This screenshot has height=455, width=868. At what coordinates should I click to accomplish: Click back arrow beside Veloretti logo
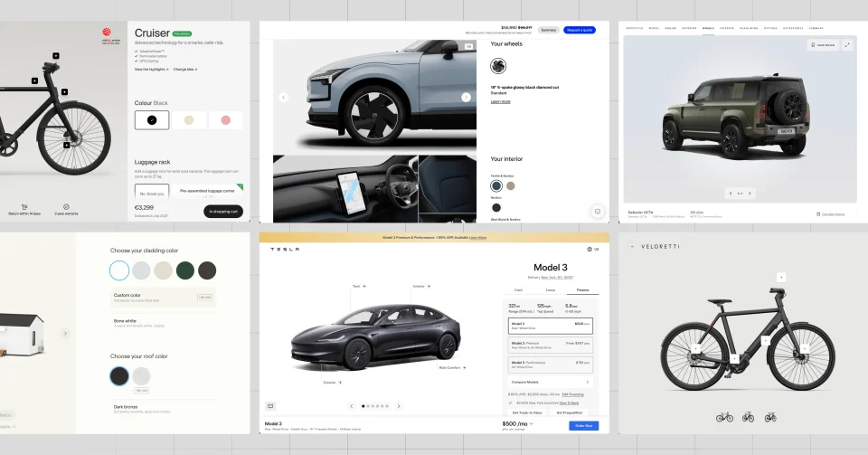[x=633, y=246]
